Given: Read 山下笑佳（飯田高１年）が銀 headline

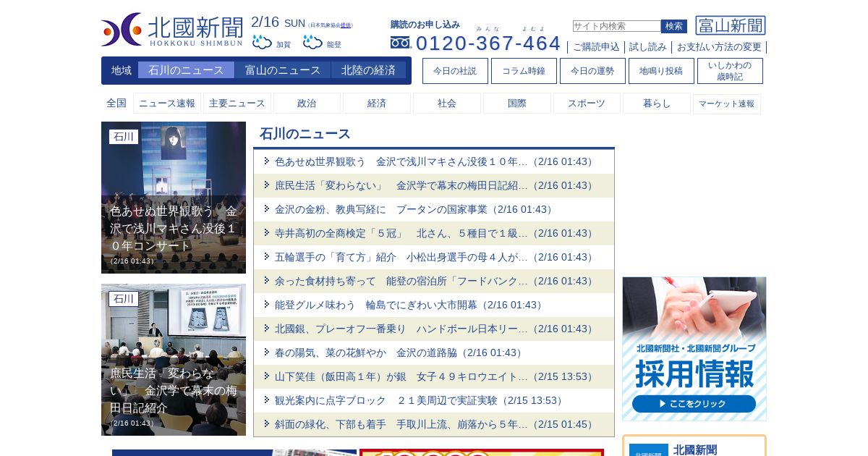Looking at the screenshot, I should coord(434,376).
